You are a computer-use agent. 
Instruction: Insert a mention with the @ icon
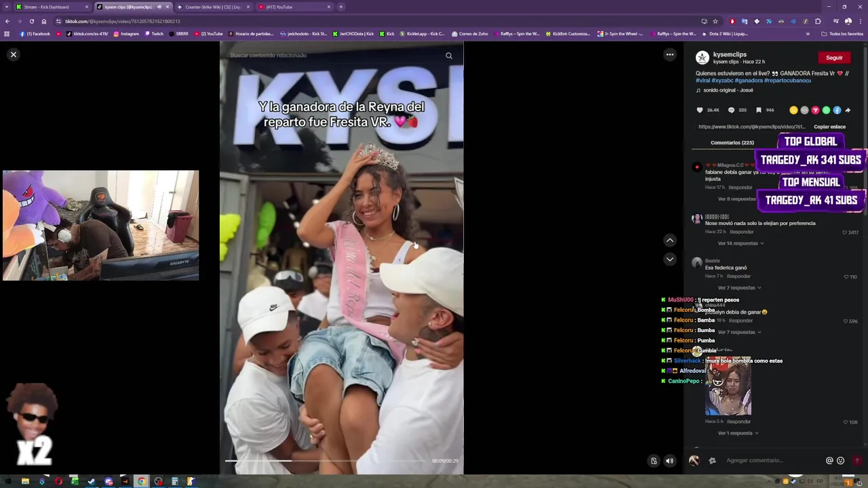pyautogui.click(x=829, y=460)
